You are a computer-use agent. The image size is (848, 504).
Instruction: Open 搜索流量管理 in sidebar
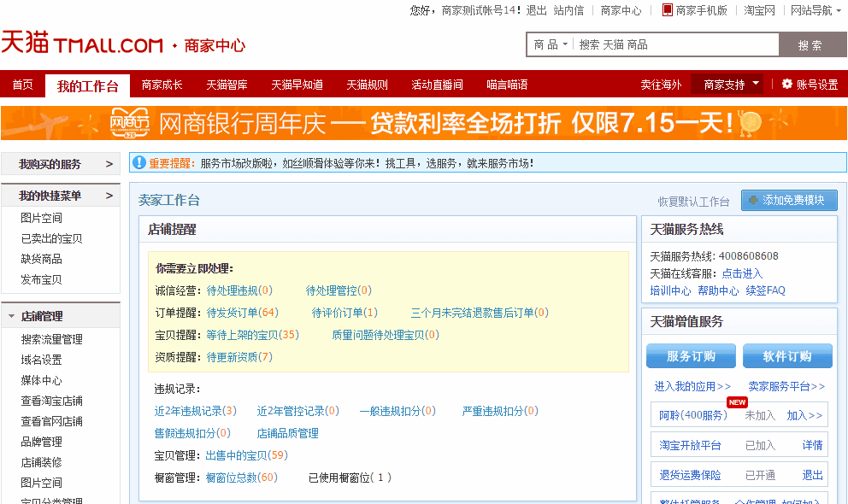click(51, 339)
